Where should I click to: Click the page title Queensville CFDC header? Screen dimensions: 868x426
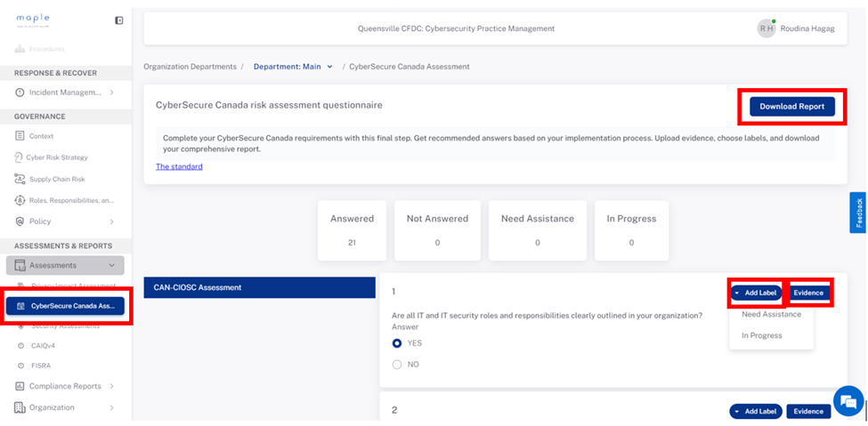[x=456, y=28]
